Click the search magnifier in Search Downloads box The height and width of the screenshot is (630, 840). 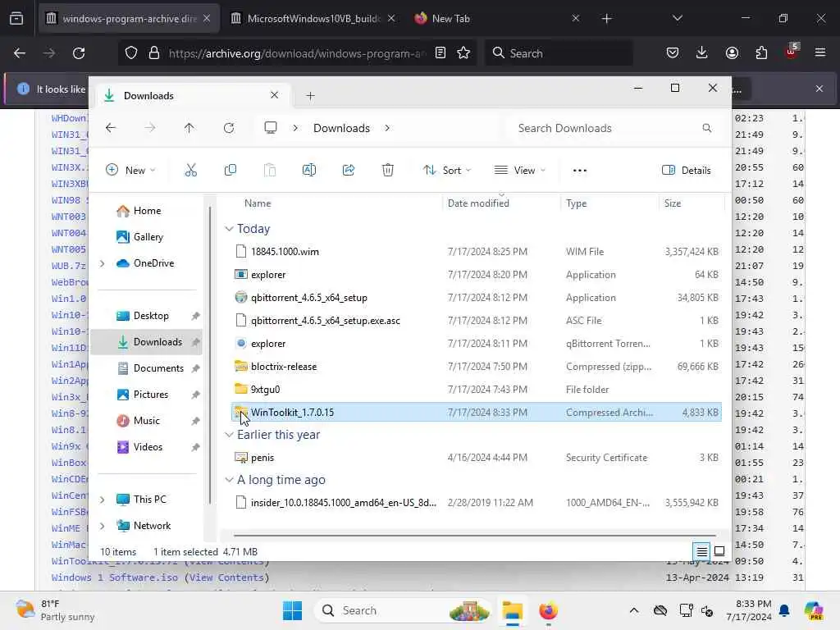point(706,128)
